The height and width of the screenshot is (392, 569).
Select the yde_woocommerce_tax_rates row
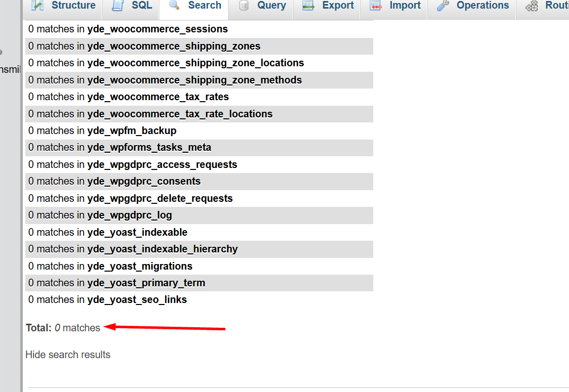(199, 97)
